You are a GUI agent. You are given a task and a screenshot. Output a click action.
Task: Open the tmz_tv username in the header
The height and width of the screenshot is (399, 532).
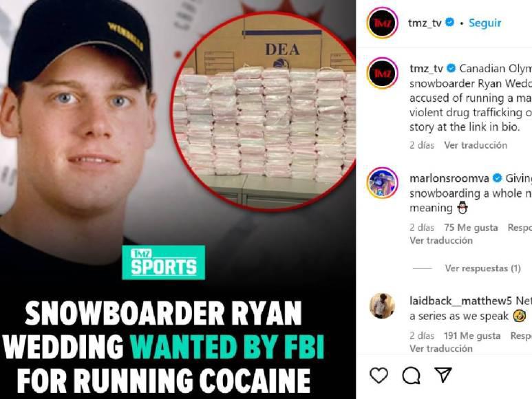pos(425,23)
